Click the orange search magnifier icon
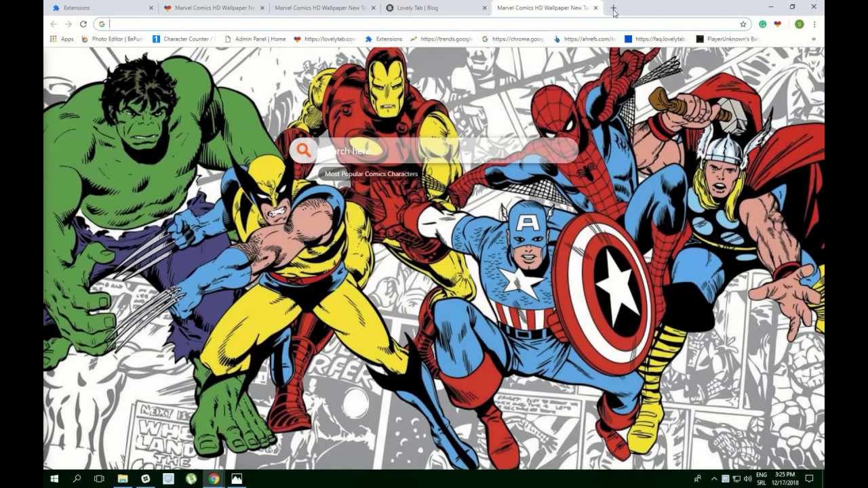868x488 pixels. pyautogui.click(x=303, y=150)
